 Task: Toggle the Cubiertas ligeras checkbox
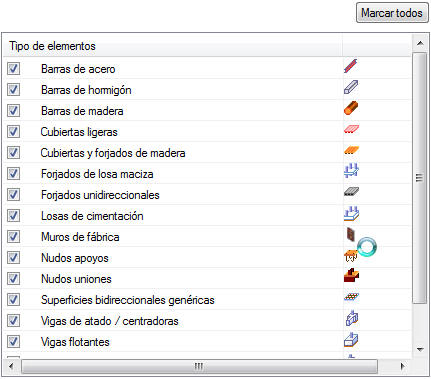pos(13,132)
